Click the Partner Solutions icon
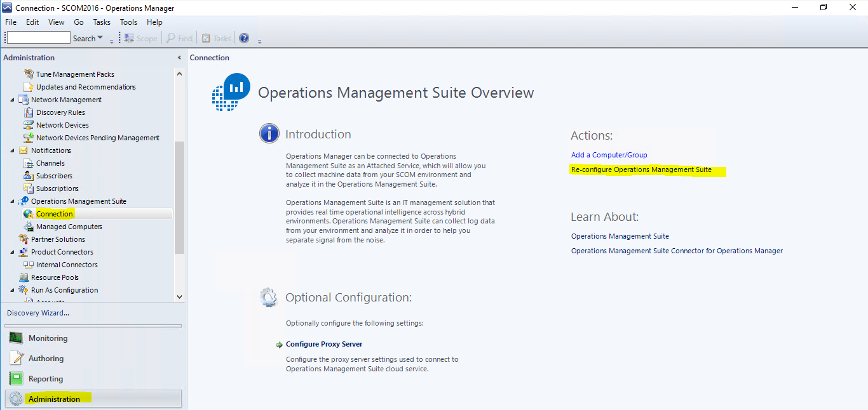Image resolution: width=868 pixels, height=410 pixels. click(24, 239)
